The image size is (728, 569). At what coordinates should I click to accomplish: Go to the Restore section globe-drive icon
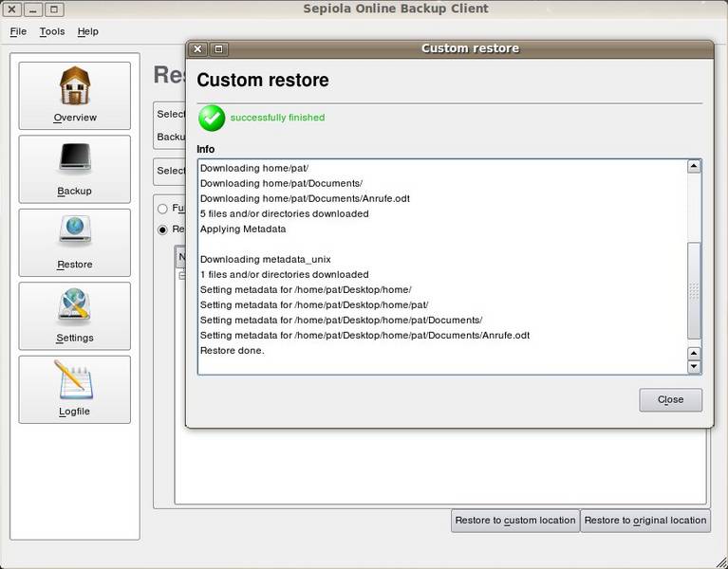click(75, 243)
